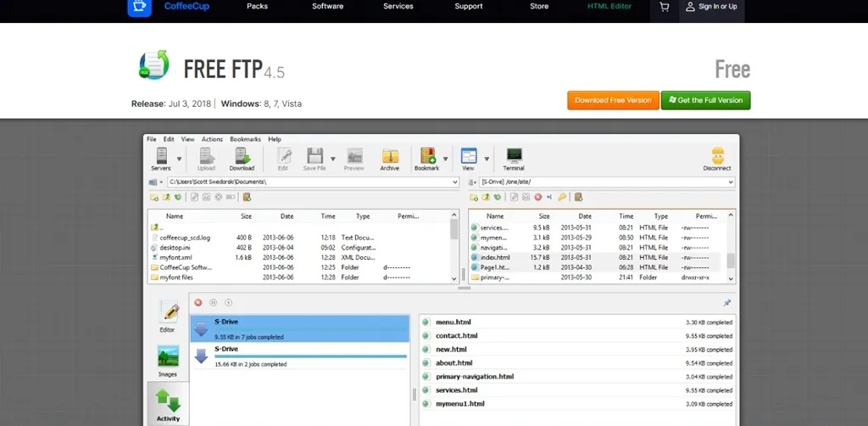Click red delete icon in remote pane toolbar
This screenshot has height=426, width=868.
[x=538, y=197]
